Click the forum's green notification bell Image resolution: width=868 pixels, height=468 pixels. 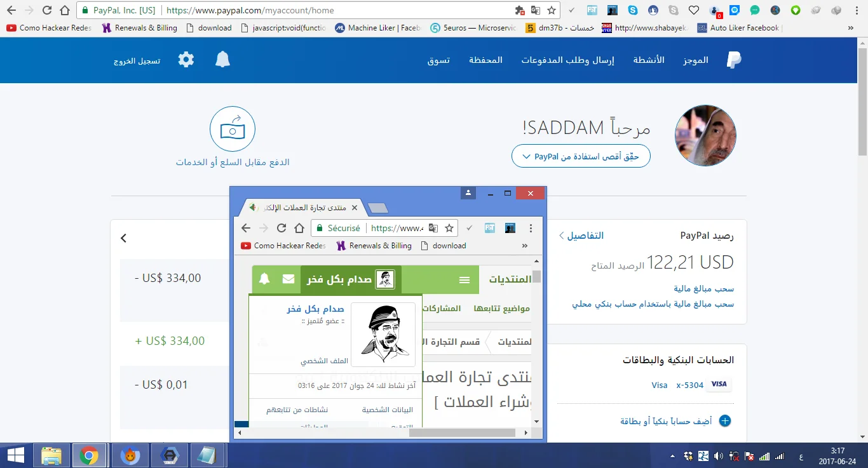264,279
